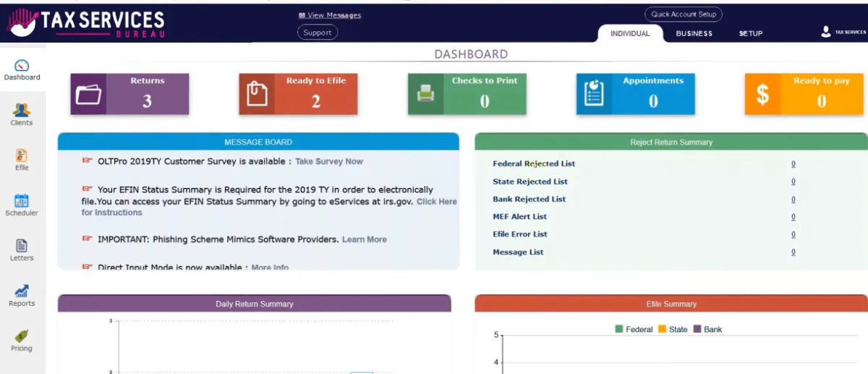This screenshot has height=374, width=868.
Task: Toggle the Federal legend swatch in Efile Summary
Action: tap(619, 329)
